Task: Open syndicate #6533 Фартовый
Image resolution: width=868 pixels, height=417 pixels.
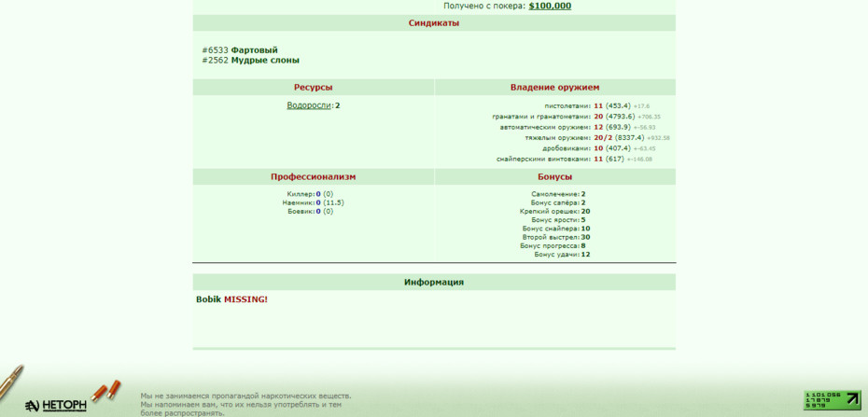Action: click(x=240, y=50)
